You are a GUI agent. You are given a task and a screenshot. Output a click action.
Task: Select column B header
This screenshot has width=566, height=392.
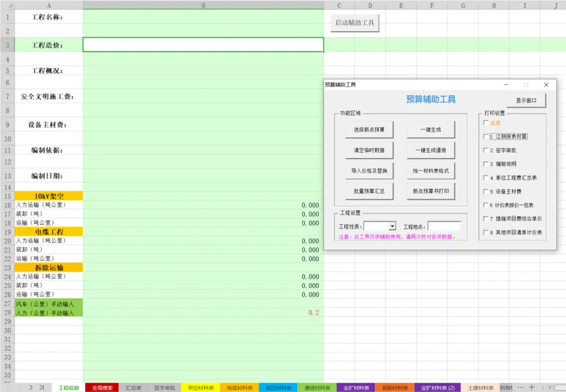point(204,6)
